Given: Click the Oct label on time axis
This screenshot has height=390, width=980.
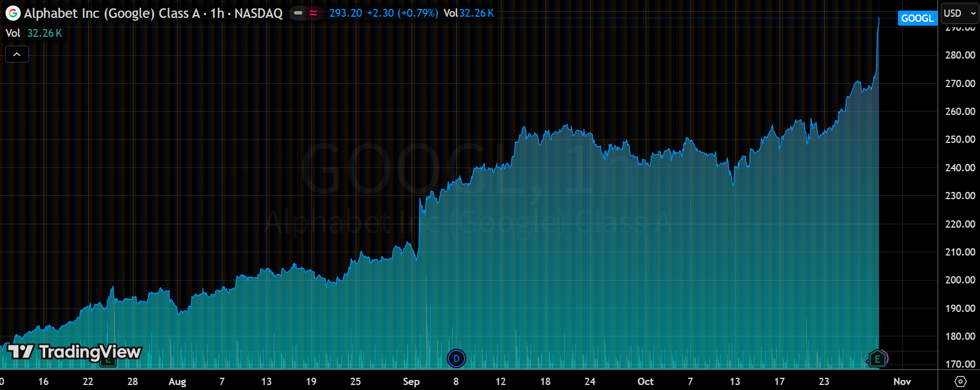Looking at the screenshot, I should [646, 382].
